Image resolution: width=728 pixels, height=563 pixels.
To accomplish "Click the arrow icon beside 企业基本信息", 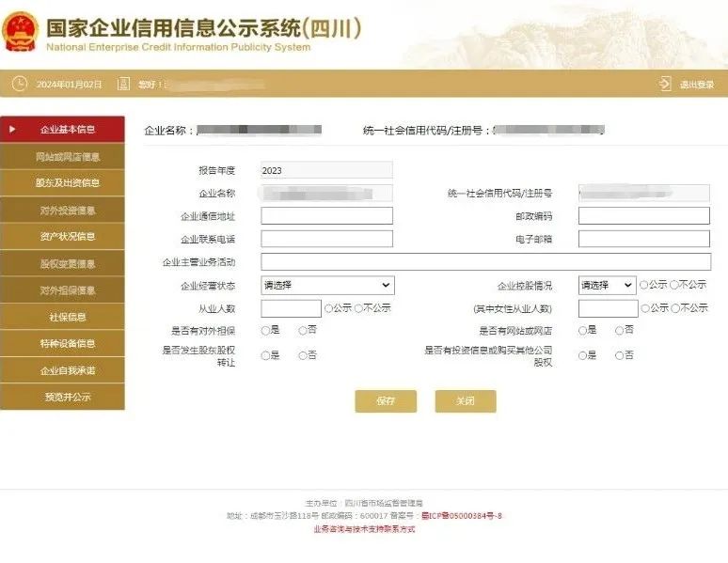I will click(x=12, y=129).
